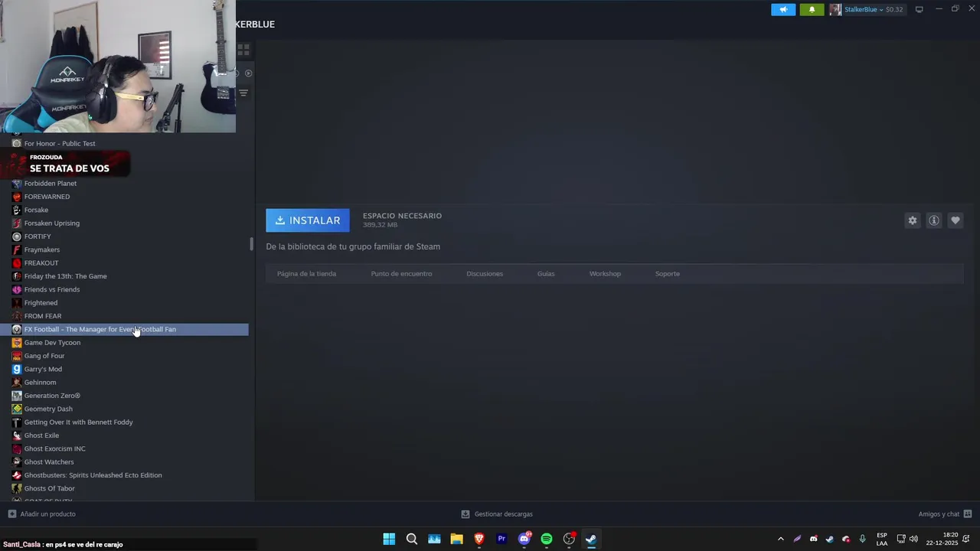980x551 pixels.
Task: Open the green notifications bell
Action: coord(812,9)
